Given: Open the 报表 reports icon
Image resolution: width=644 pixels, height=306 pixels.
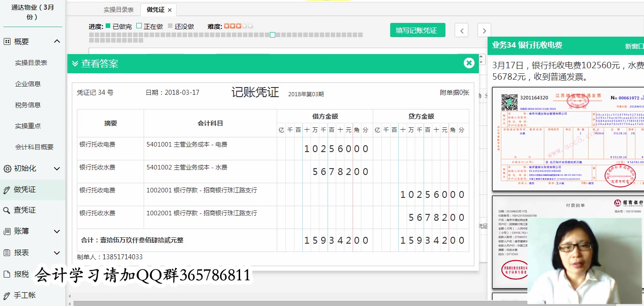Looking at the screenshot, I should click(6, 253).
